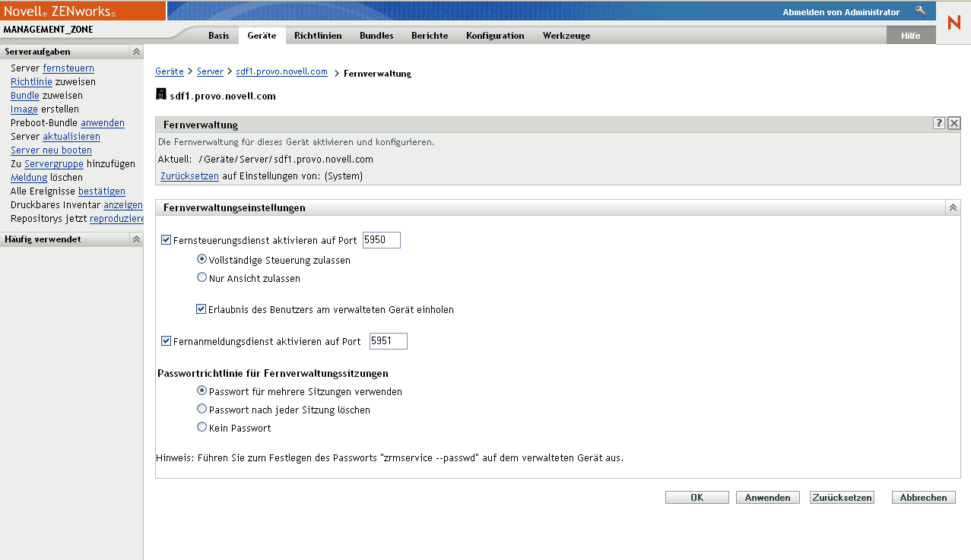Open the Konfiguration tab
Screen dimensions: 971x560
click(495, 36)
